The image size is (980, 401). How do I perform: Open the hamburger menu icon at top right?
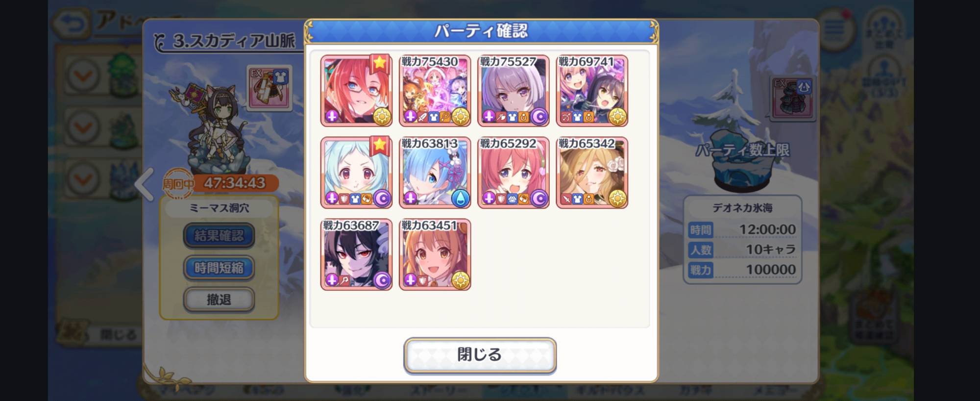834,29
